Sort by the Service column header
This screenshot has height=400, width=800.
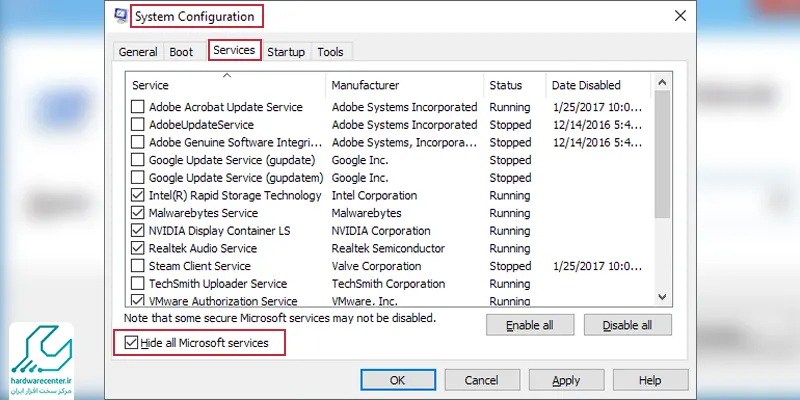[x=226, y=85]
